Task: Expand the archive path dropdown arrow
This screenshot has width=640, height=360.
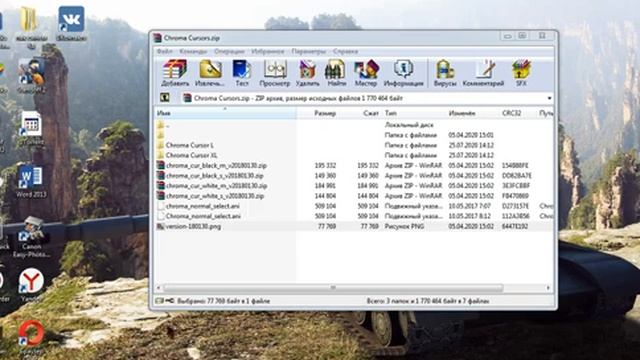Action: pyautogui.click(x=549, y=98)
